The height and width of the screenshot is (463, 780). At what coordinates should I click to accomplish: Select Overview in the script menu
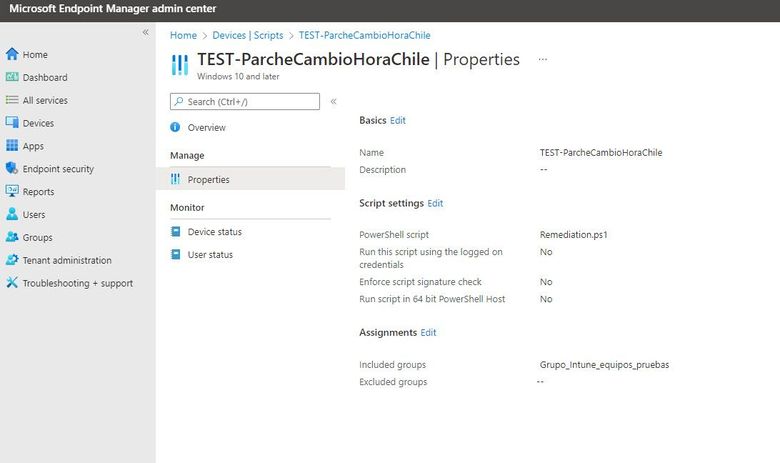click(206, 128)
